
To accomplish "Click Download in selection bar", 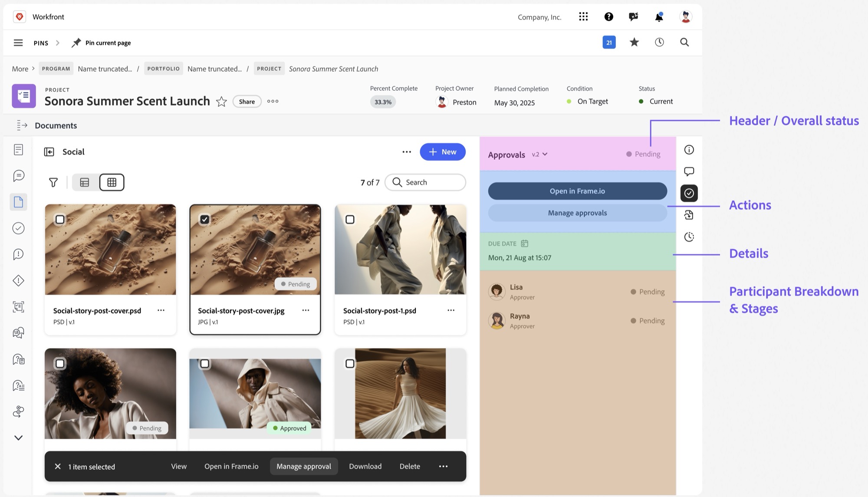I will click(365, 467).
